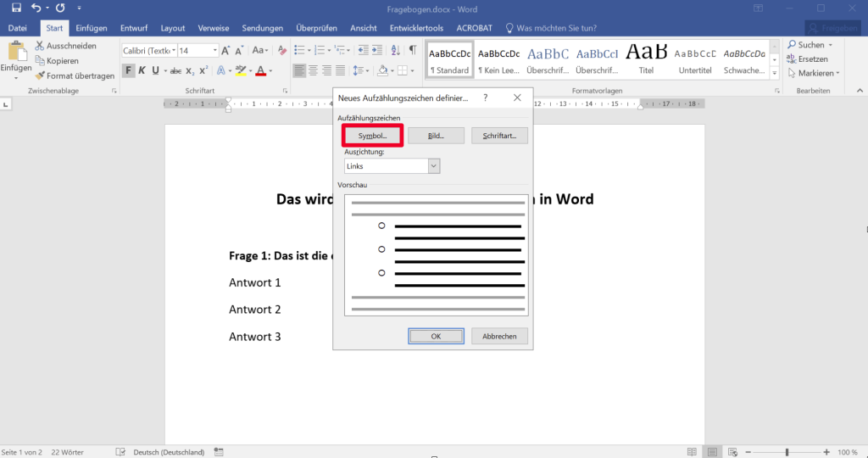Viewport: 868px width, 458px height.
Task: Toggle superscript formatting
Action: point(203,70)
